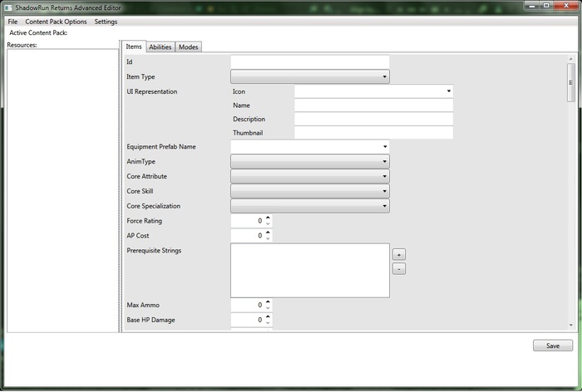Screen dimensions: 582x392
Task: Open the Content Pack Options menu
Action: 56,22
